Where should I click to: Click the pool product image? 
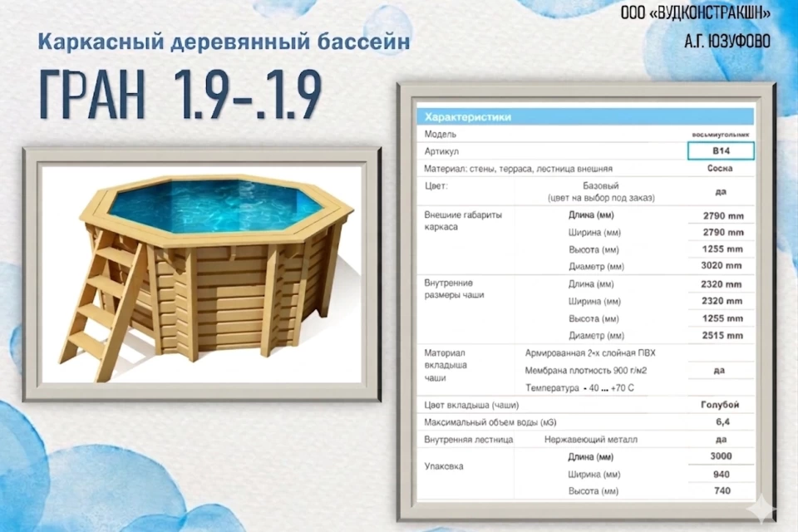(202, 274)
